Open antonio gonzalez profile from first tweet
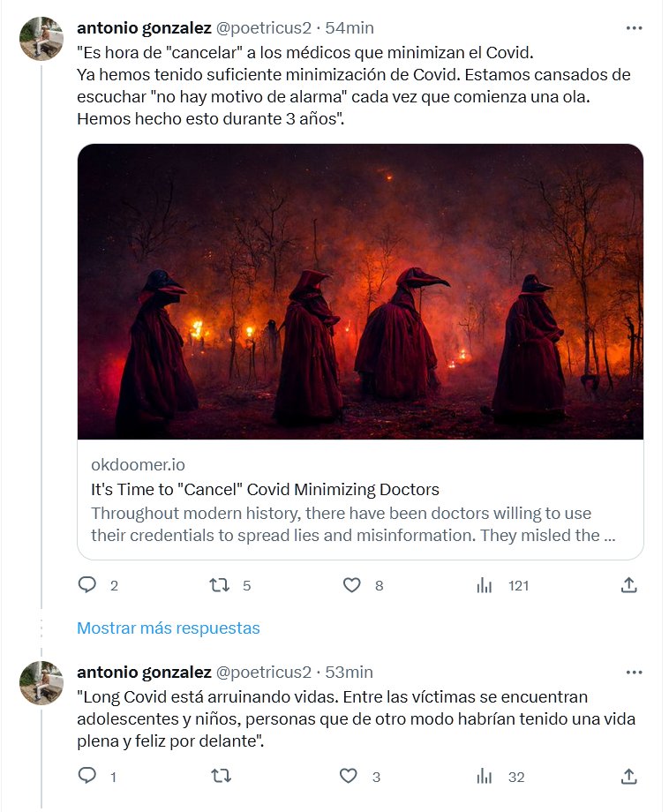The width and height of the screenshot is (669, 812). (144, 28)
